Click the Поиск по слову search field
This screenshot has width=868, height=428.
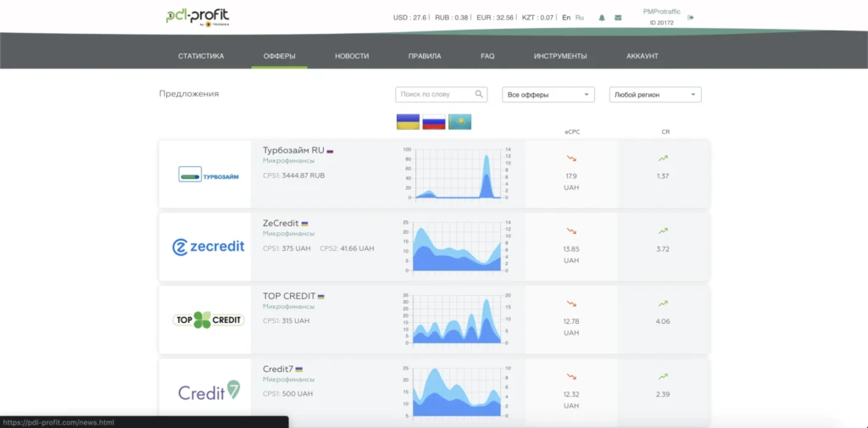(x=441, y=95)
